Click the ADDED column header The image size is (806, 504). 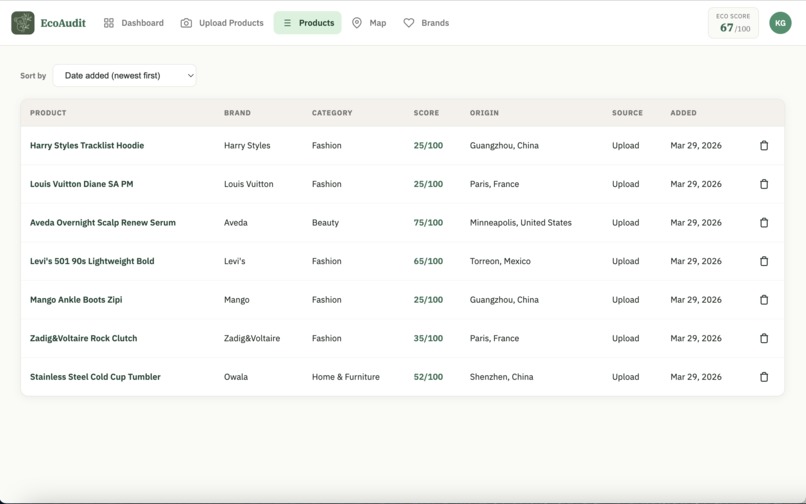683,113
